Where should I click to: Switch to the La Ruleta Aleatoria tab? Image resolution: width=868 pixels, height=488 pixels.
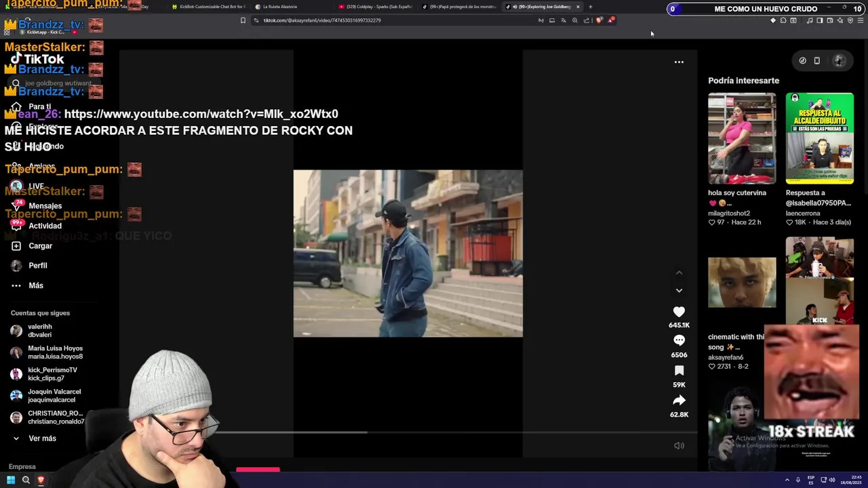(279, 7)
